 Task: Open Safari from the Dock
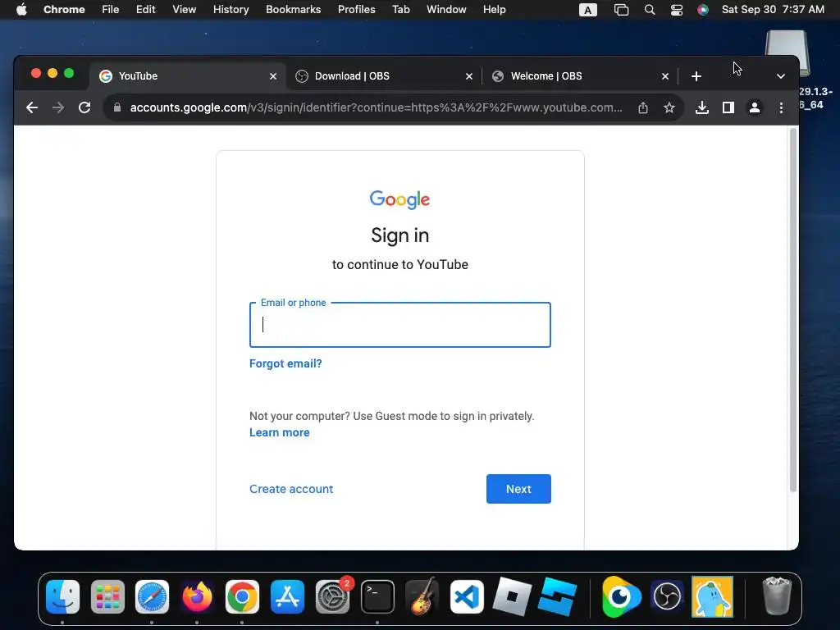(x=152, y=596)
